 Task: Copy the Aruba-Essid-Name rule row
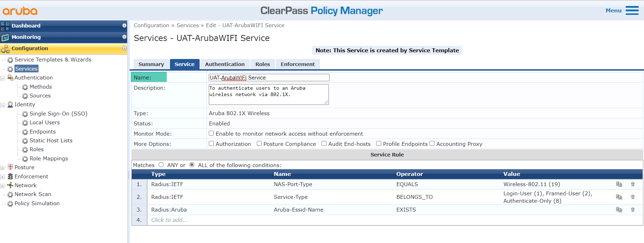point(619,209)
